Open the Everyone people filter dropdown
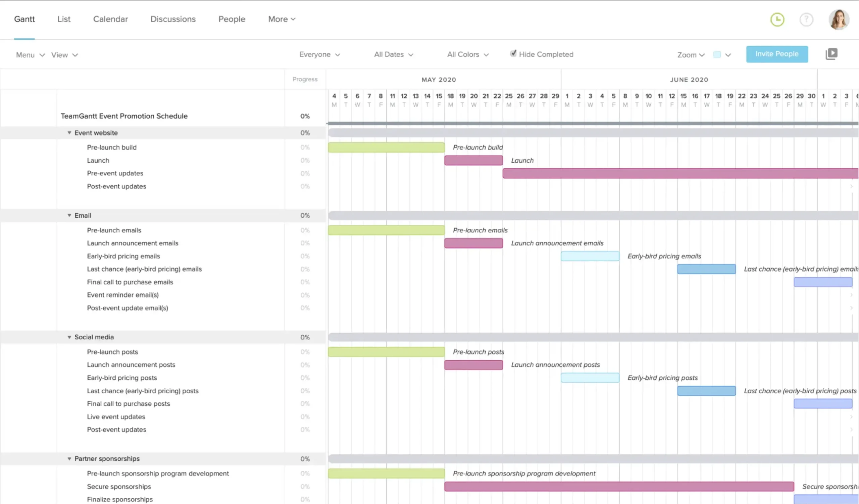Viewport: 859px width, 504px height. (x=319, y=54)
